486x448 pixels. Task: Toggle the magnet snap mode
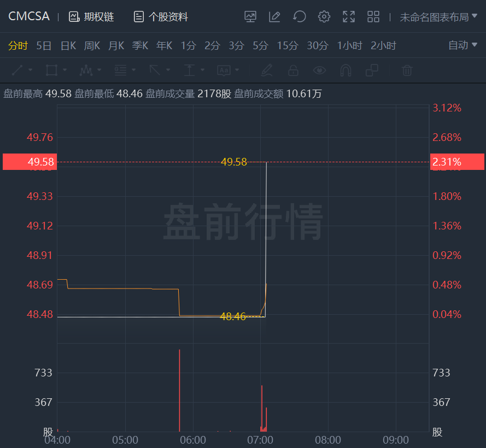[x=346, y=70]
